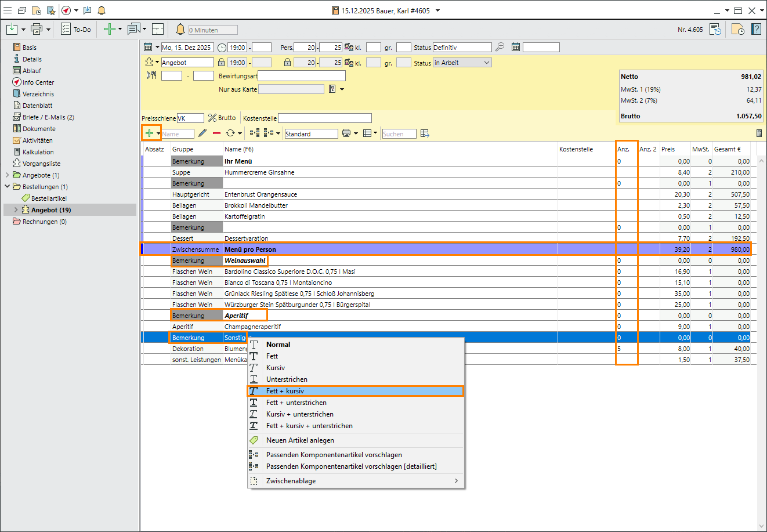Viewport: 767px width, 532px height.
Task: Click the hamburger menu icon in title bar
Action: [x=8, y=10]
